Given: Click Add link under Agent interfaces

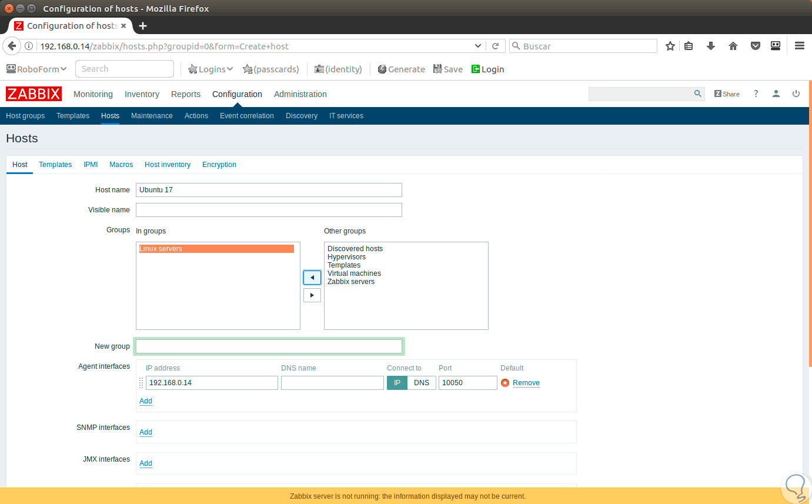Looking at the screenshot, I should click(x=146, y=401).
